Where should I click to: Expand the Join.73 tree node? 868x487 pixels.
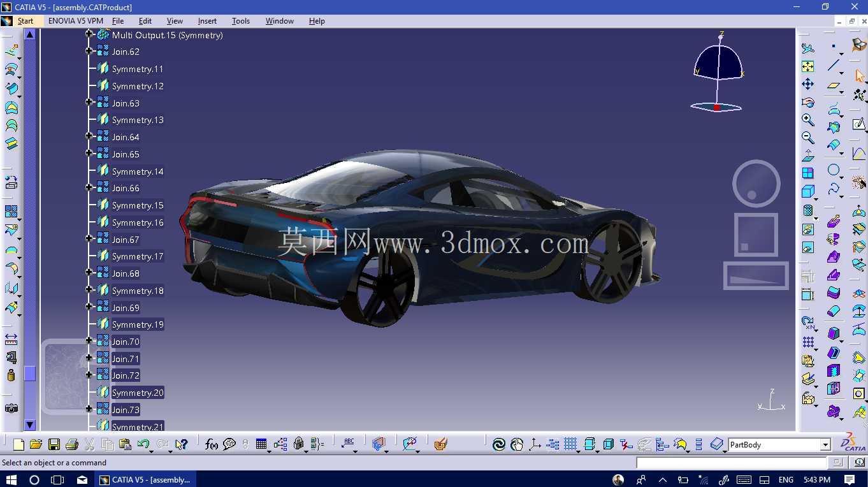[89, 409]
